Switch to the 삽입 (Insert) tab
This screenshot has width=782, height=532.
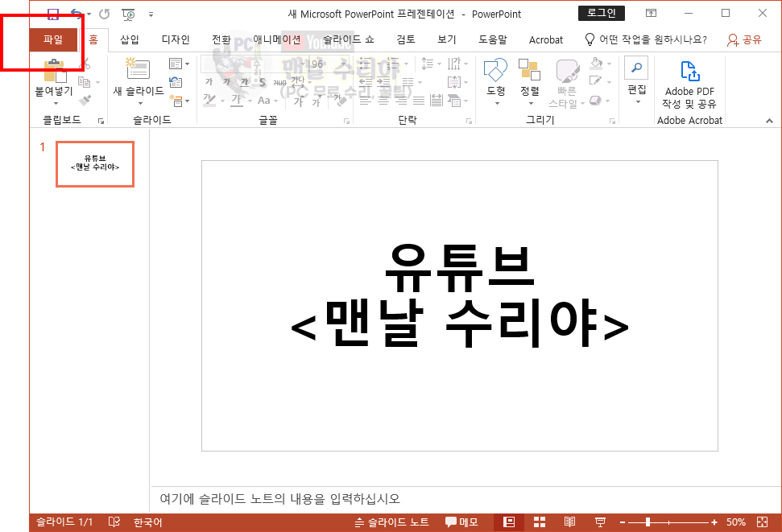[x=130, y=39]
